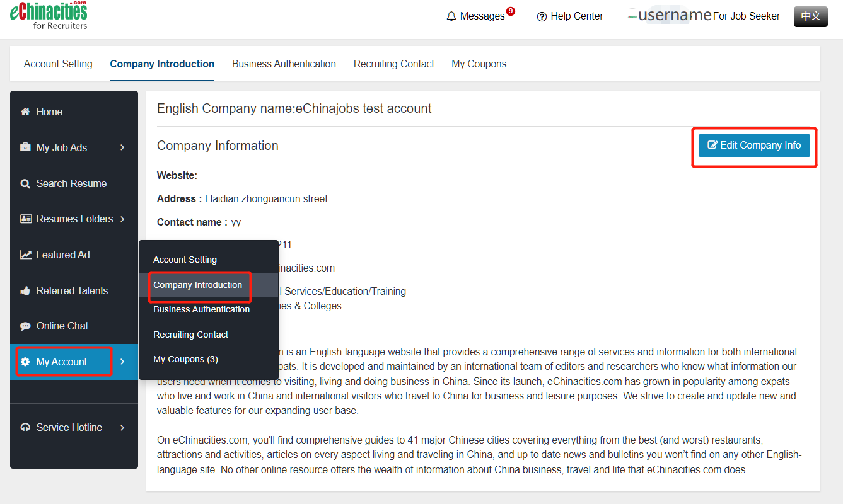Expand the Service Hotline chevron
Screen dimensions: 843x504
(122, 427)
